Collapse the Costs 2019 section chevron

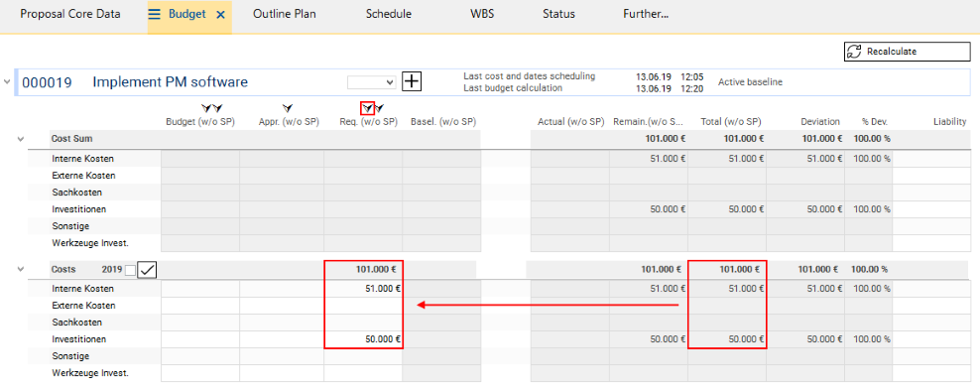coord(21,269)
